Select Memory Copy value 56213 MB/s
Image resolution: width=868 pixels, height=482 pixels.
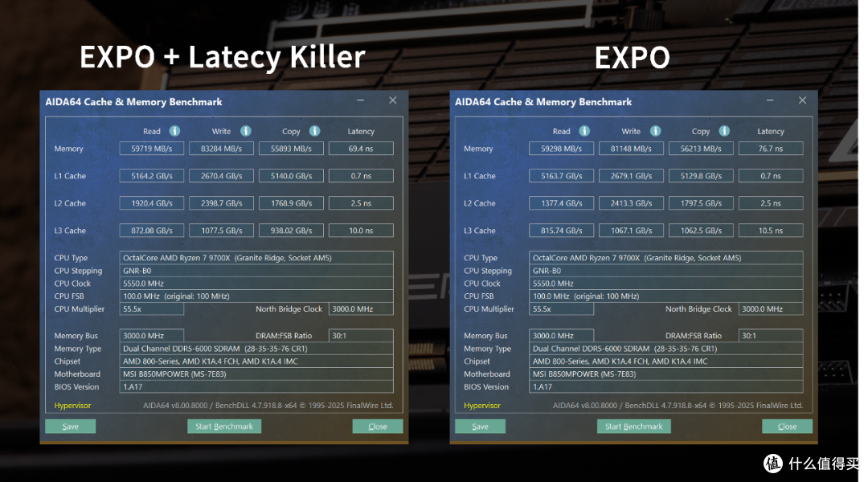coord(701,149)
